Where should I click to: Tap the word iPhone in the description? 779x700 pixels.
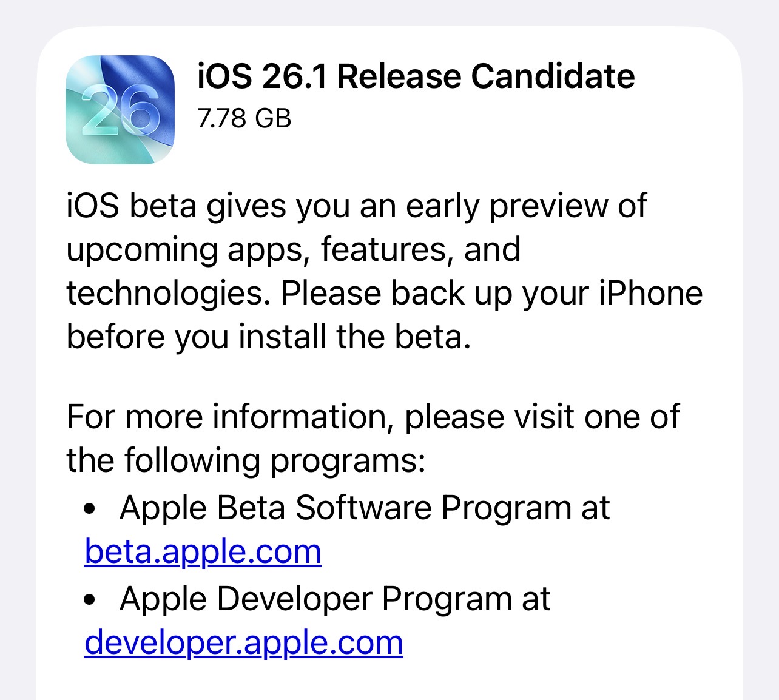[651, 294]
